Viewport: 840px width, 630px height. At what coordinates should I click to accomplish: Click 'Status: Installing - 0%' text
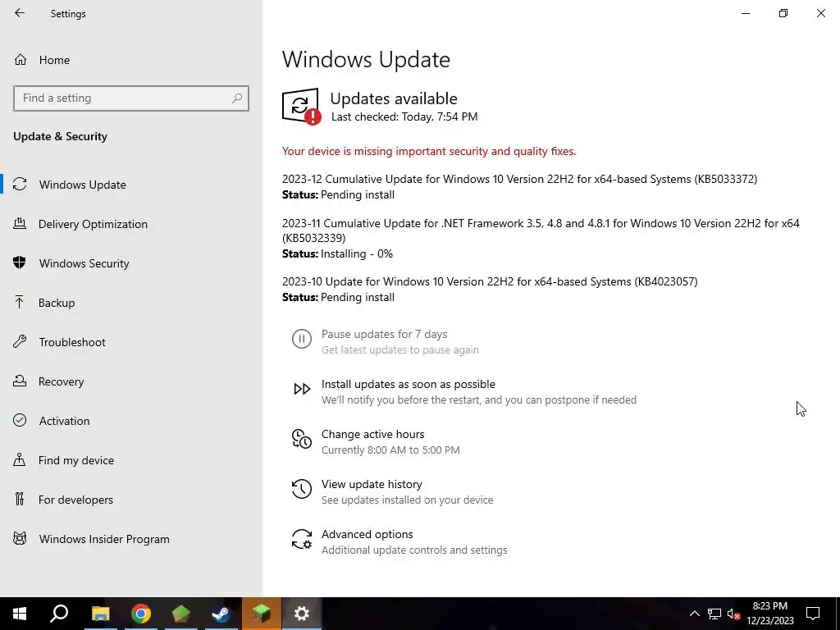click(x=337, y=254)
